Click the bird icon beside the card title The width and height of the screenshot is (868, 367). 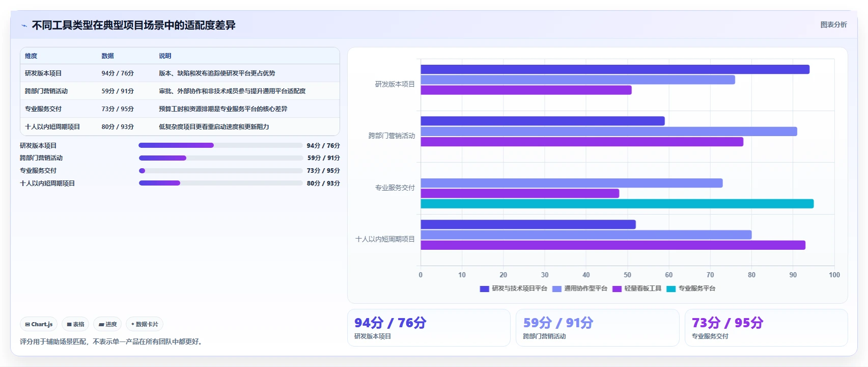point(24,25)
